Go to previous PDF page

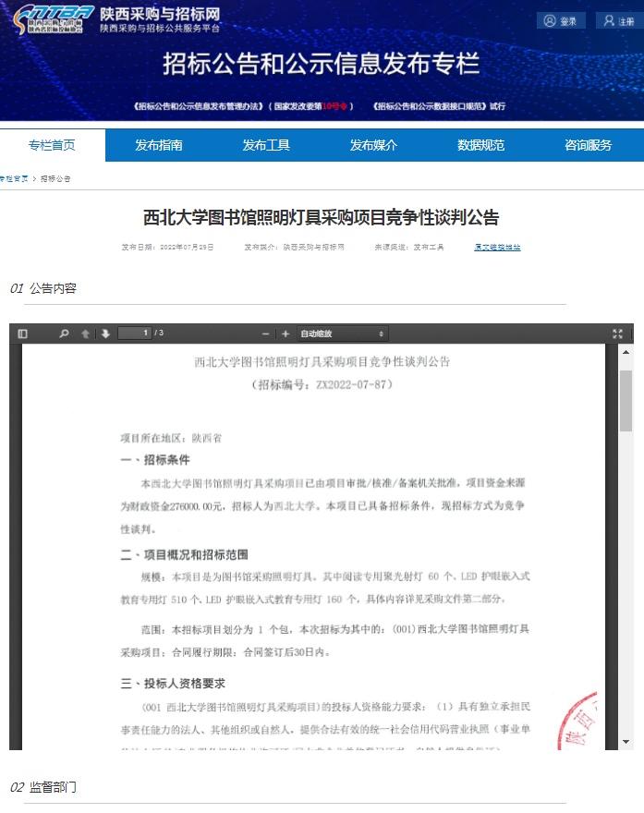[86, 334]
